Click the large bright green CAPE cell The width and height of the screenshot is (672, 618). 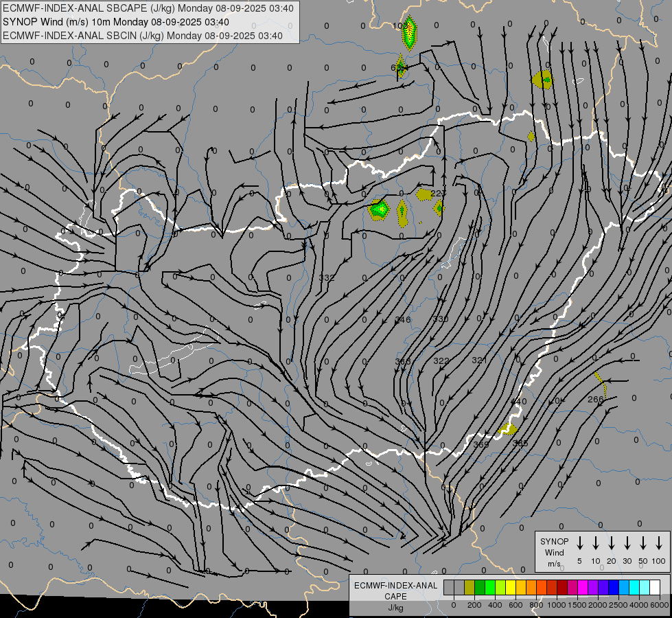(379, 209)
